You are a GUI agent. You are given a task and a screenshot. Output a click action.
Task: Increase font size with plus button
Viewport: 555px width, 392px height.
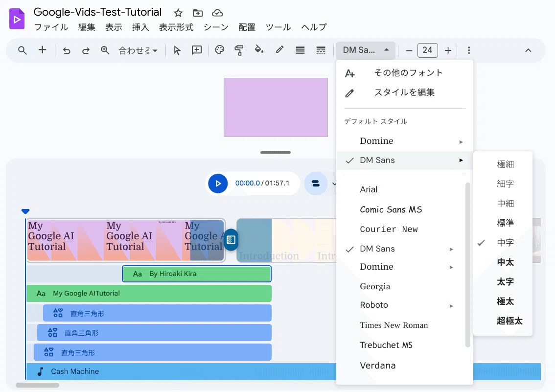[x=448, y=50]
